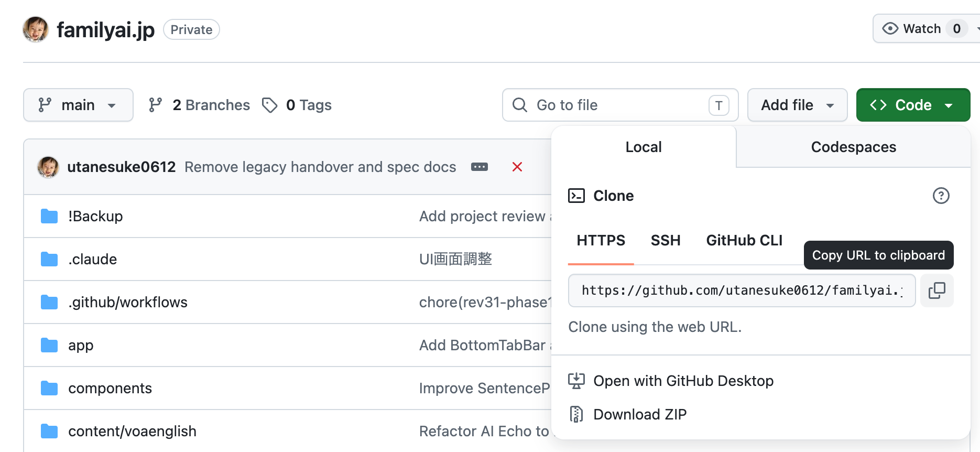Select the GitHub CLI clone tab

[x=744, y=241]
